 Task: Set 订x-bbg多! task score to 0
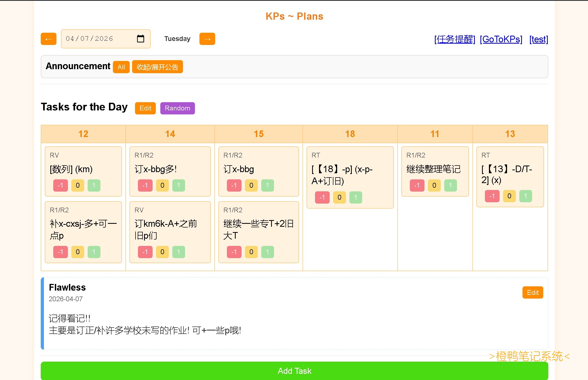(x=162, y=185)
